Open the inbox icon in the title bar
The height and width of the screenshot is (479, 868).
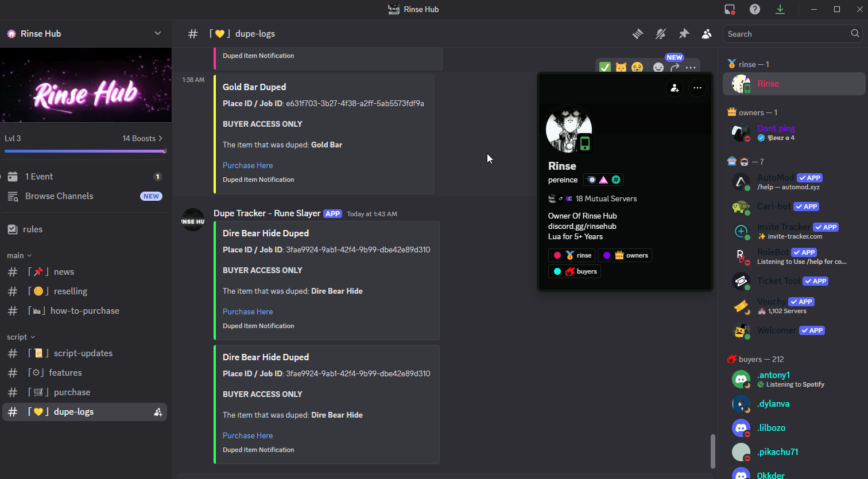tap(730, 9)
